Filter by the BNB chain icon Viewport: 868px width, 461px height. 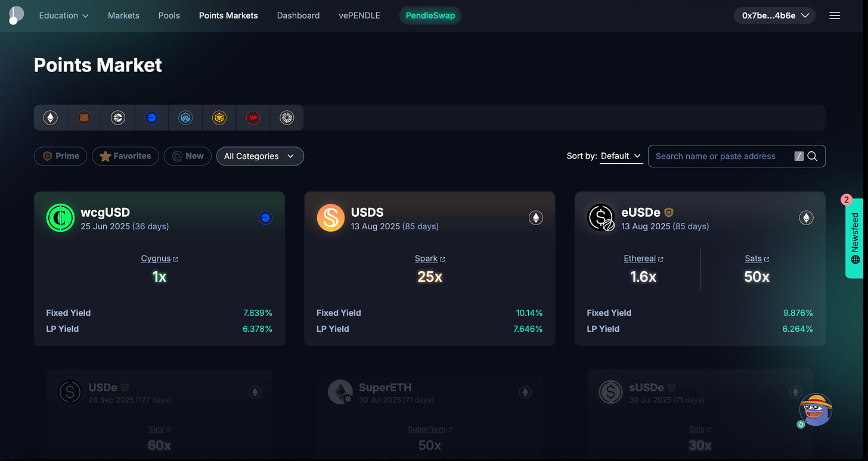pyautogui.click(x=219, y=118)
